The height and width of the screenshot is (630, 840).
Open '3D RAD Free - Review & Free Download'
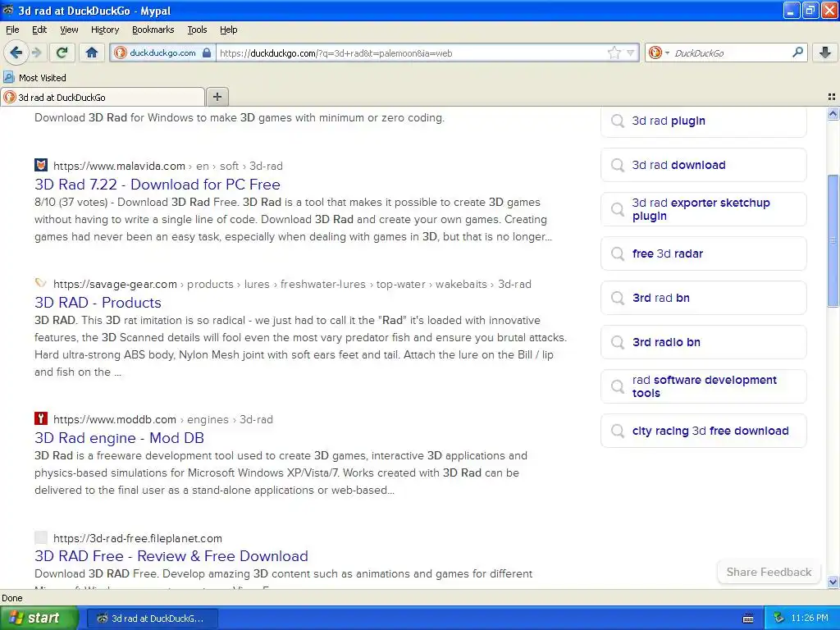pyautogui.click(x=171, y=556)
